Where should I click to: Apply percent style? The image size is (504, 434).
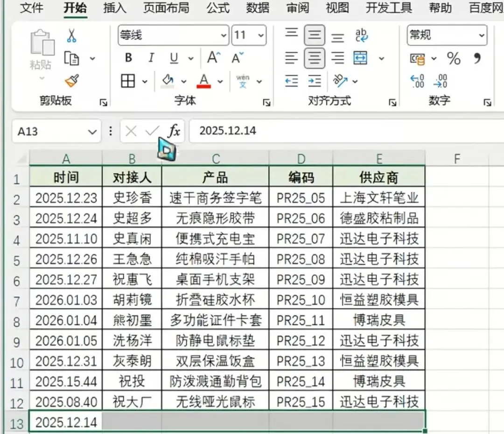454,58
